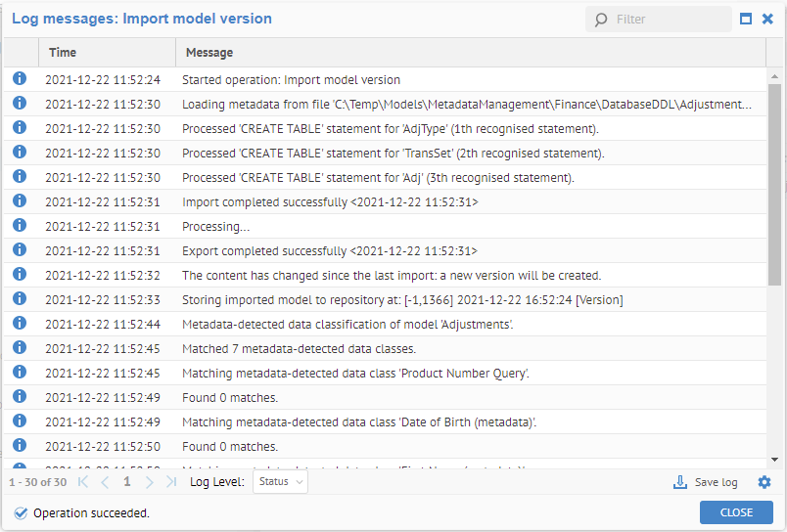This screenshot has height=532, width=787.
Task: Click info icon beside 'Processing...' entry
Action: (x=20, y=226)
